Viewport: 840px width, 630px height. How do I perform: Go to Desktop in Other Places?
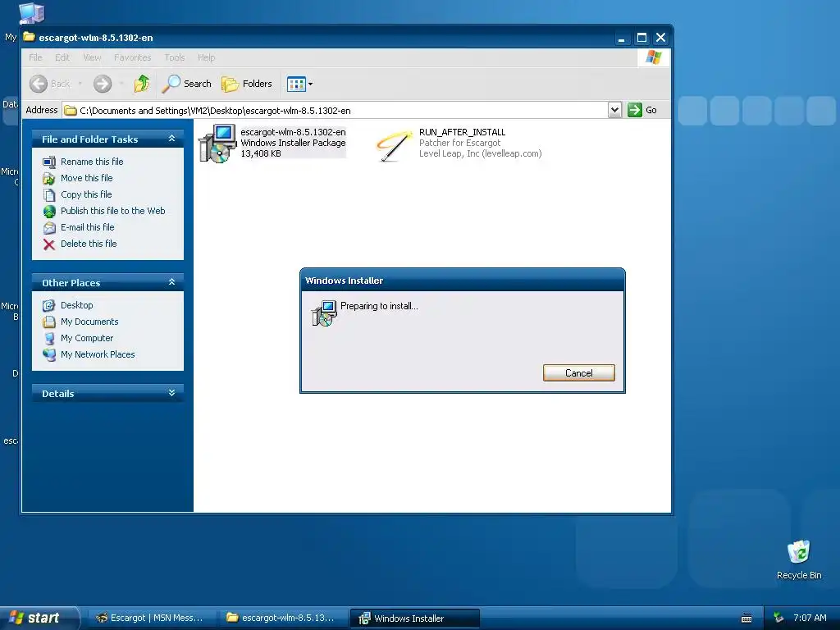coord(76,305)
